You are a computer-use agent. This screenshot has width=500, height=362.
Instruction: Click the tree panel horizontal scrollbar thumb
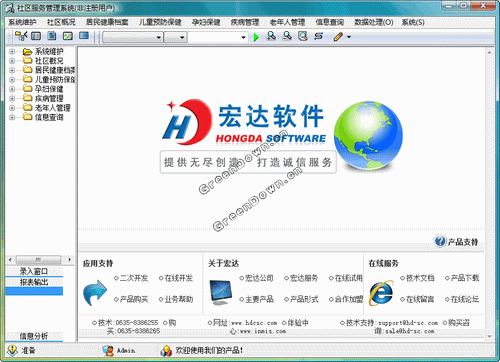[x=38, y=259]
